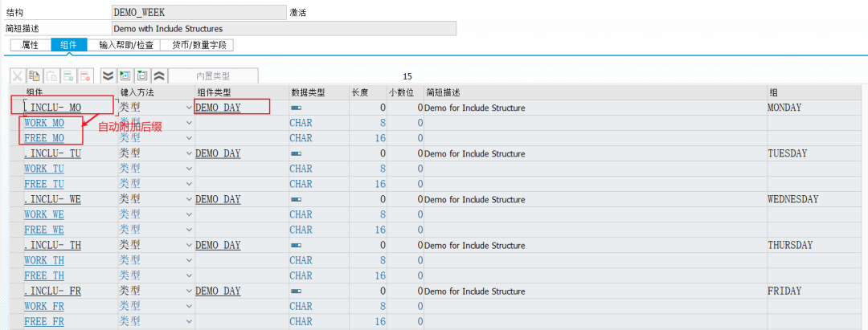Click the WORK_TU component
Image resolution: width=868 pixels, height=330 pixels.
[44, 169]
